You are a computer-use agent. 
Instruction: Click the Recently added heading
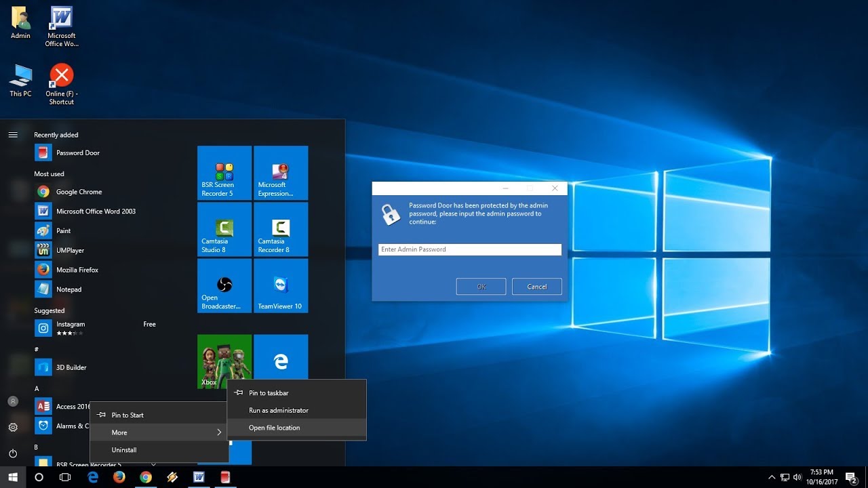click(x=56, y=135)
